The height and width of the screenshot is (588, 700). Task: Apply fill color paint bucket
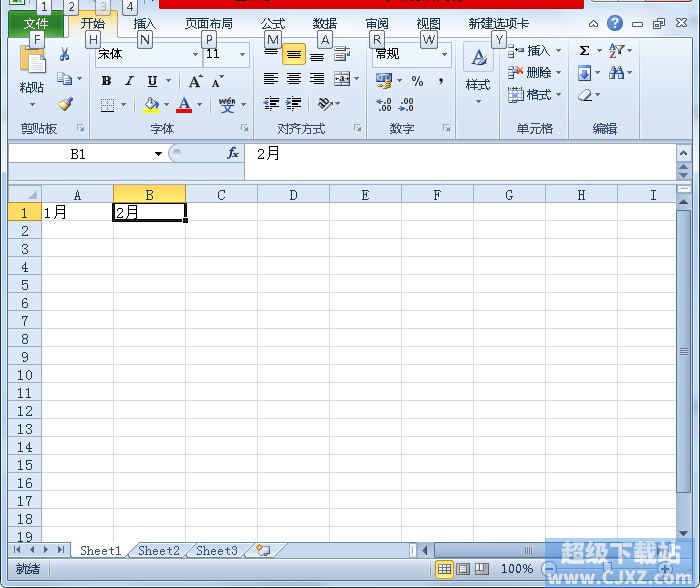click(x=151, y=105)
